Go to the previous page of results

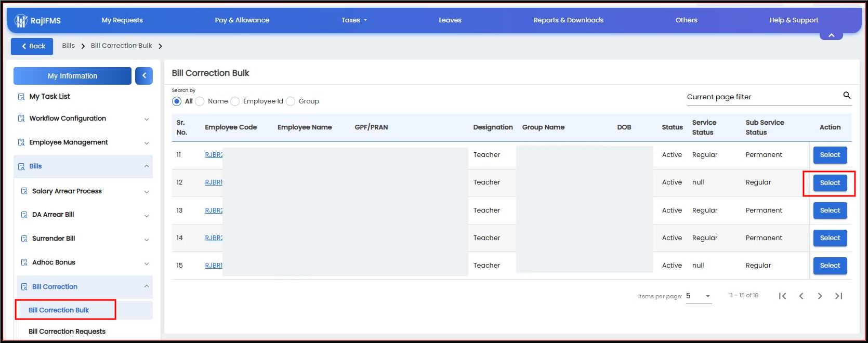click(801, 296)
